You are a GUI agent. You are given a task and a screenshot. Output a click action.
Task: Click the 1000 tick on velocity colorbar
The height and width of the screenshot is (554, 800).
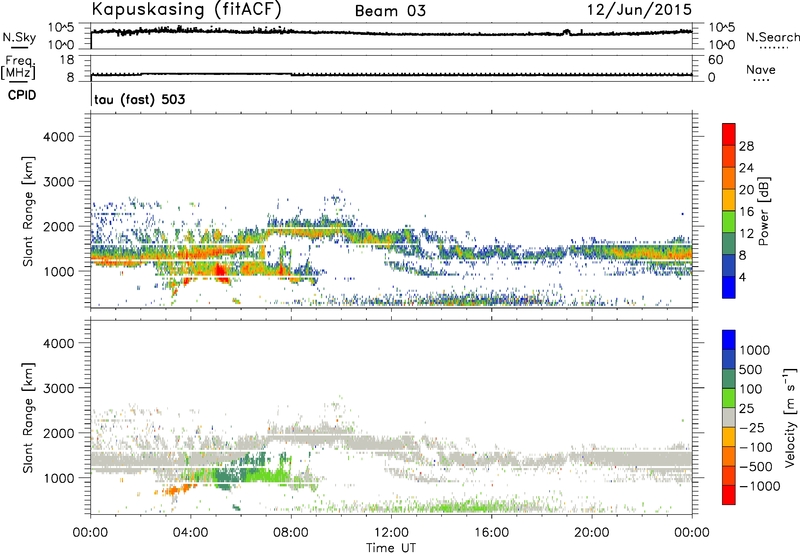(755, 350)
